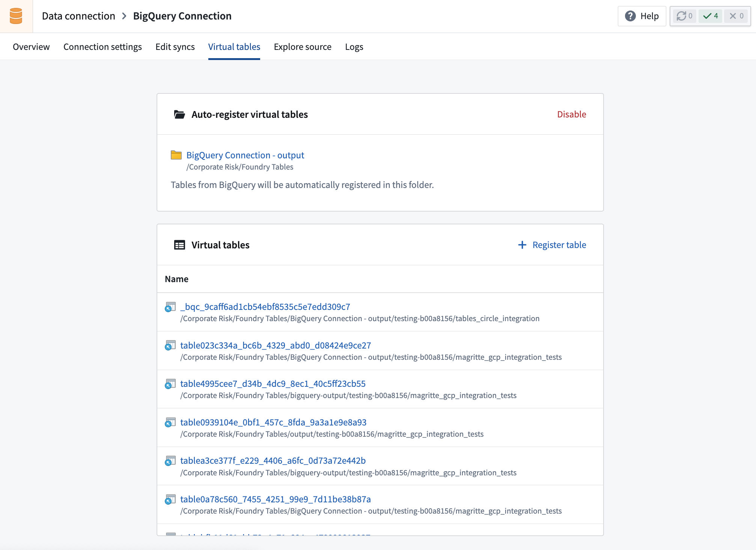Open table023c334a_bc6b_4329_abd0_d08424e9ce27
756x550 pixels.
pos(276,346)
